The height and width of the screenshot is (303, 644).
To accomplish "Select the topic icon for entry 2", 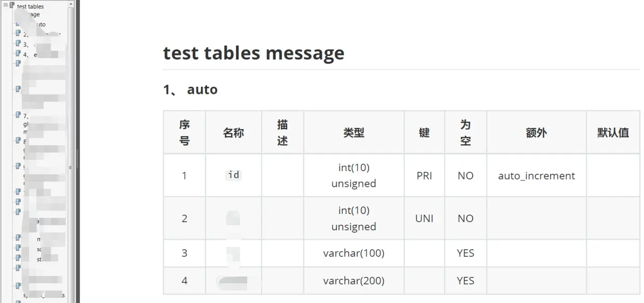I will click(18, 34).
